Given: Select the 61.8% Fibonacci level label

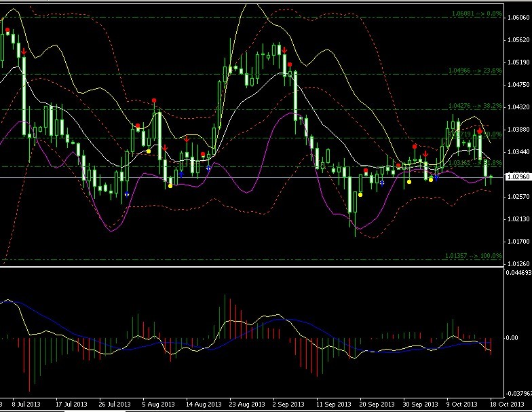Looking at the screenshot, I should (x=475, y=163).
